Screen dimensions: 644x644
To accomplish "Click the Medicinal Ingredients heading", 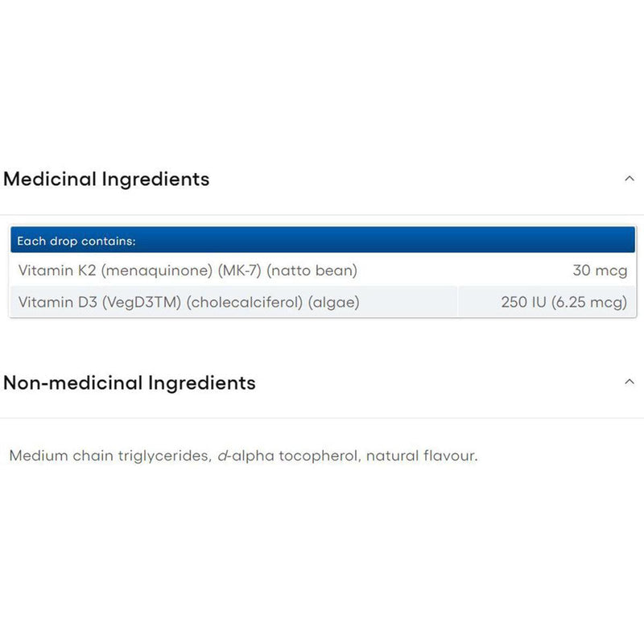I will point(106,179).
